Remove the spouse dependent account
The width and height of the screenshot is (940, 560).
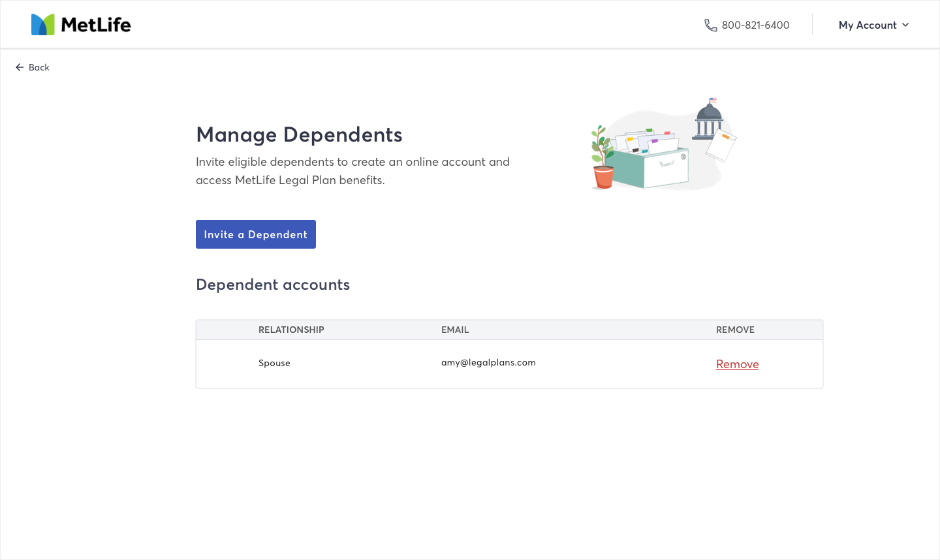(737, 364)
